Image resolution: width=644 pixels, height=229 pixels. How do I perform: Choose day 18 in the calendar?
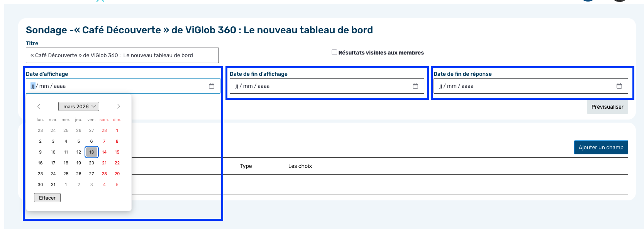66,163
